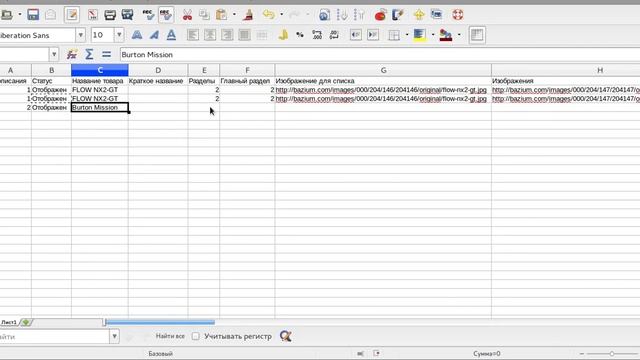Viewport: 640px width, 360px height.
Task: Expand the Name Box dropdown
Action: (54, 55)
